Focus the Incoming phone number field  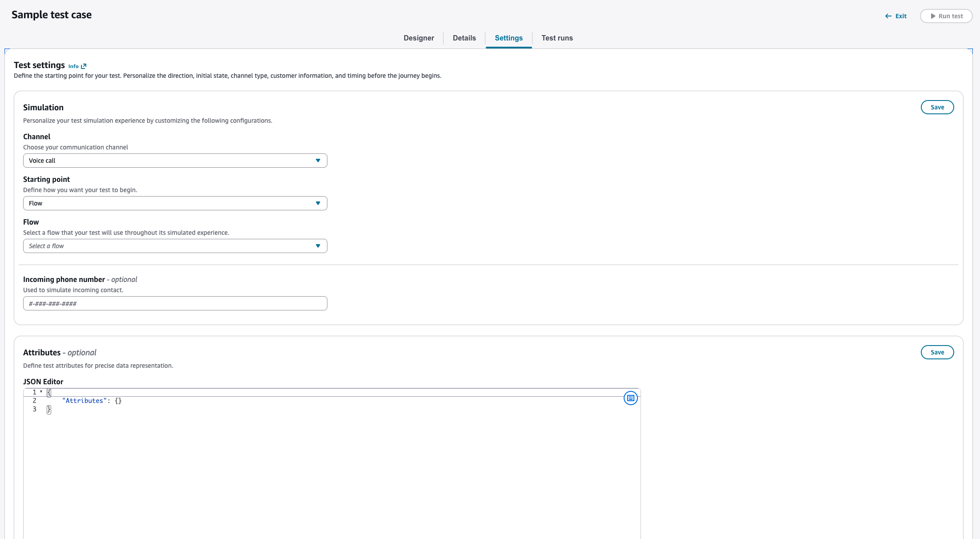[175, 303]
